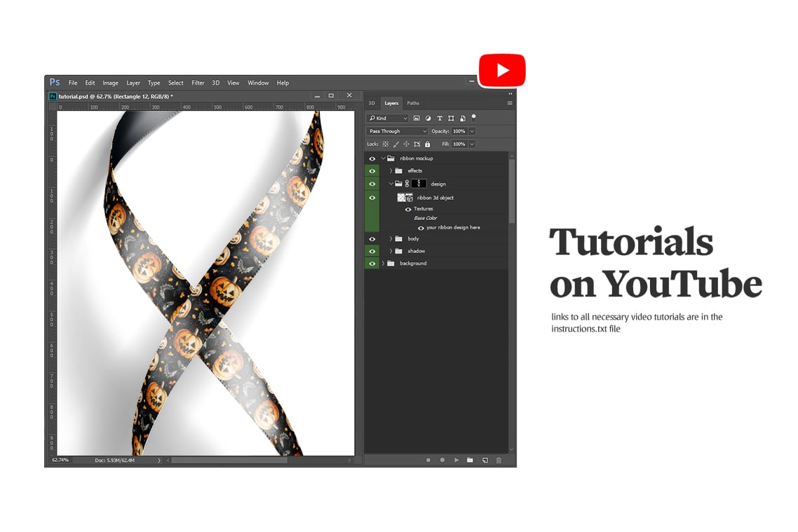Switch to the Paths tab
Screen dimensions: 798x532
click(413, 103)
